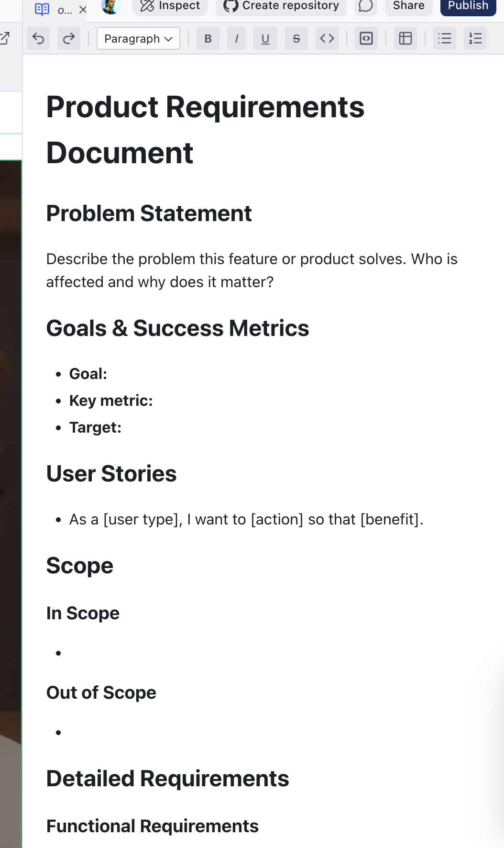
Task: Create a bulleted list
Action: pyautogui.click(x=445, y=39)
